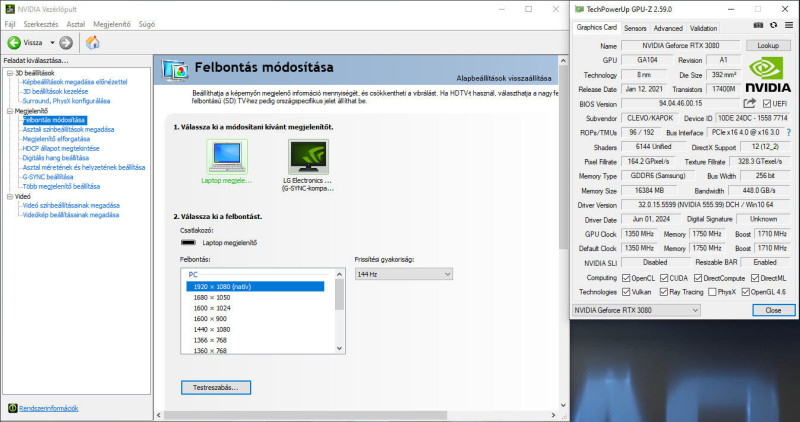The width and height of the screenshot is (800, 422).
Task: Toggle the DirectCompute checkbox
Action: (x=697, y=278)
